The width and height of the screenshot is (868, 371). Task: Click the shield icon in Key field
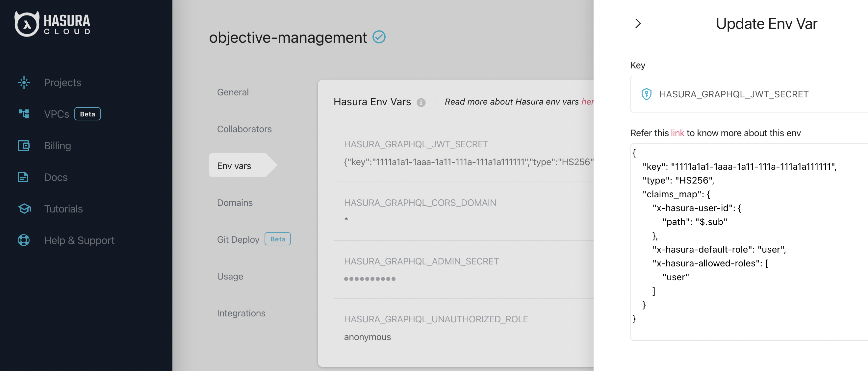[646, 94]
